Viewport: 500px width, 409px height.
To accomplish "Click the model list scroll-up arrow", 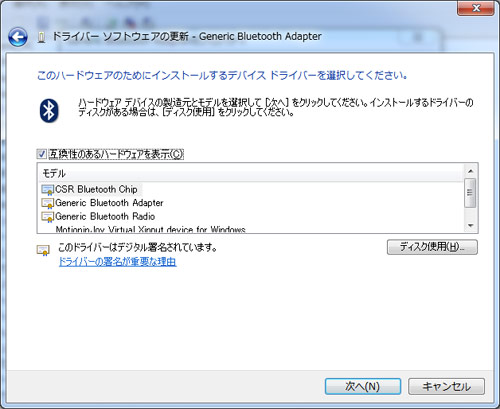I will click(x=471, y=171).
